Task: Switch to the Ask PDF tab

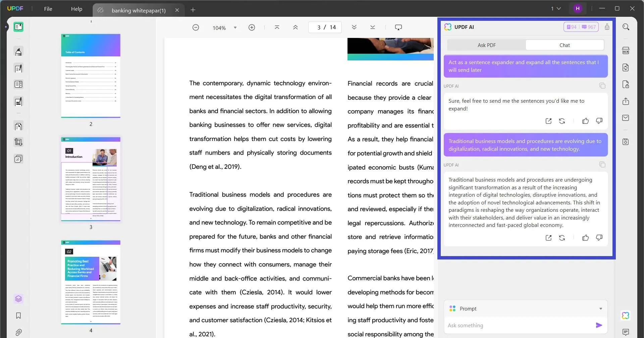Action: pyautogui.click(x=486, y=45)
